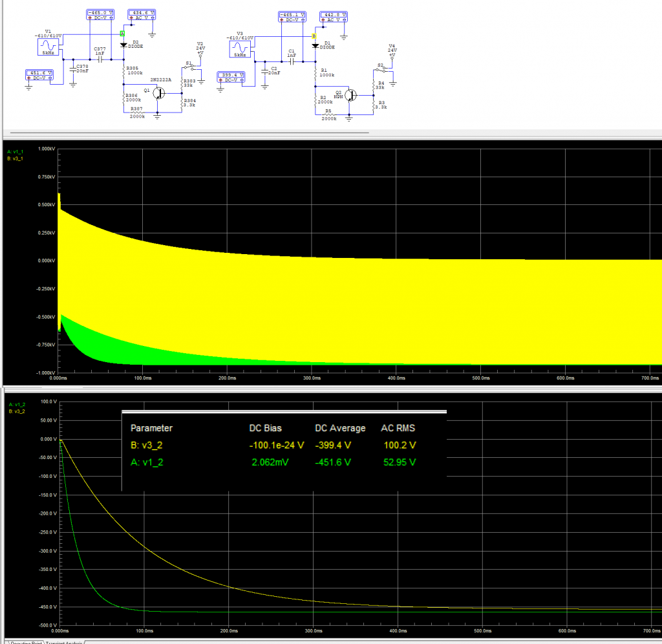Screen dimensions: 662x644
Task: Select capacitor C2 20nF
Action: [264, 71]
